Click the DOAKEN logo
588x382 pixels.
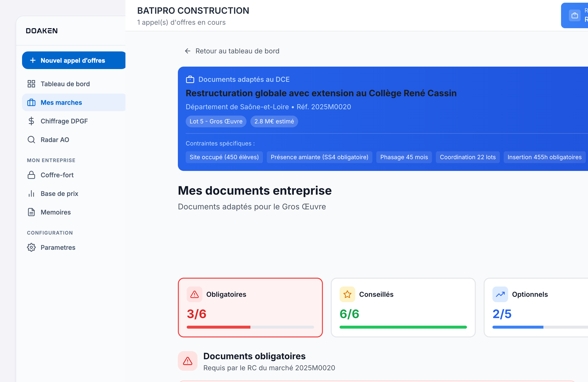click(41, 31)
